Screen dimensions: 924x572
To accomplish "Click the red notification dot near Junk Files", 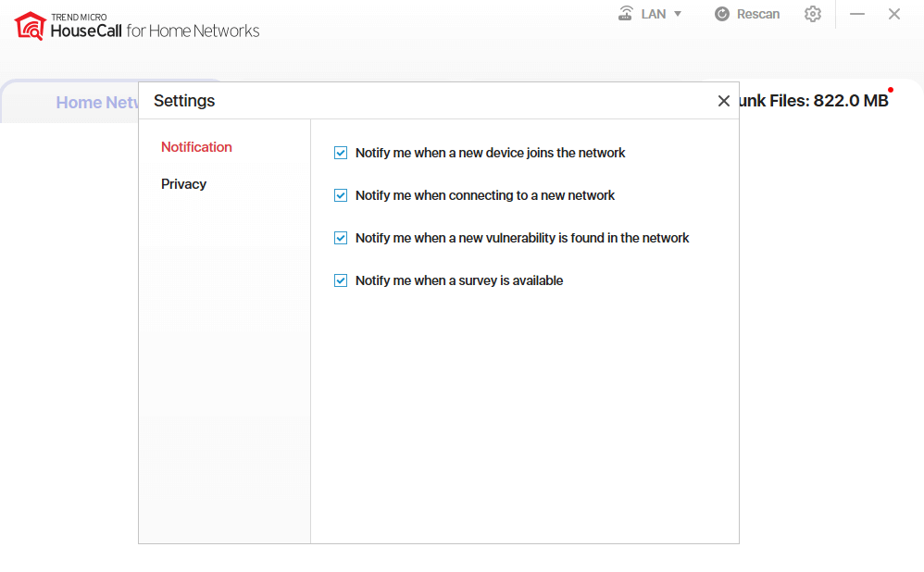I will pos(891,90).
